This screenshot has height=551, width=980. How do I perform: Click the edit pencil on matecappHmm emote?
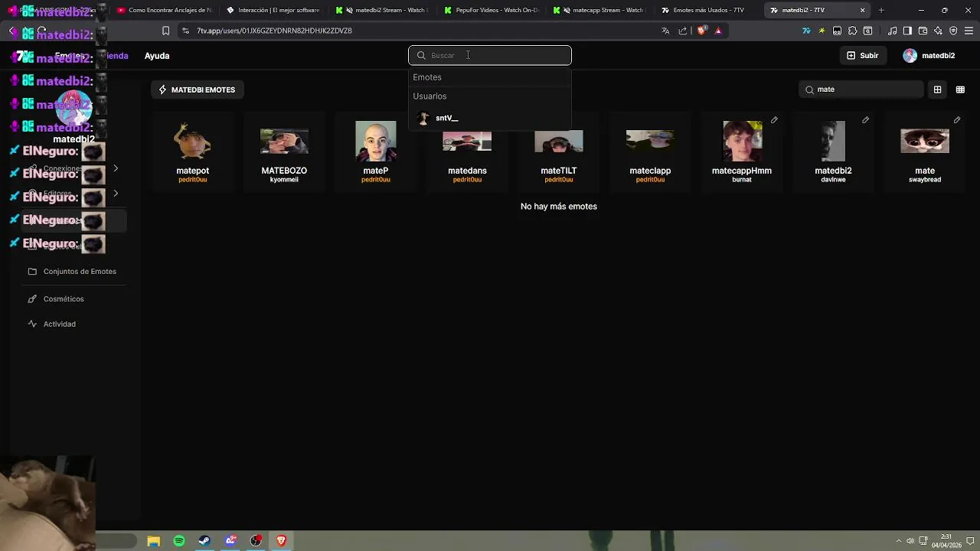774,120
